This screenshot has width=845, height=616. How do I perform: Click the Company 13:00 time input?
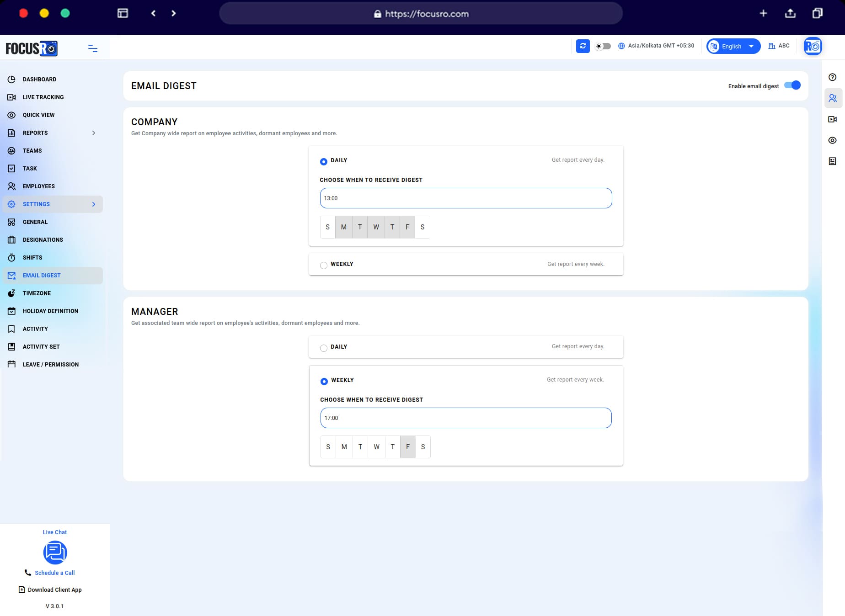(465, 198)
